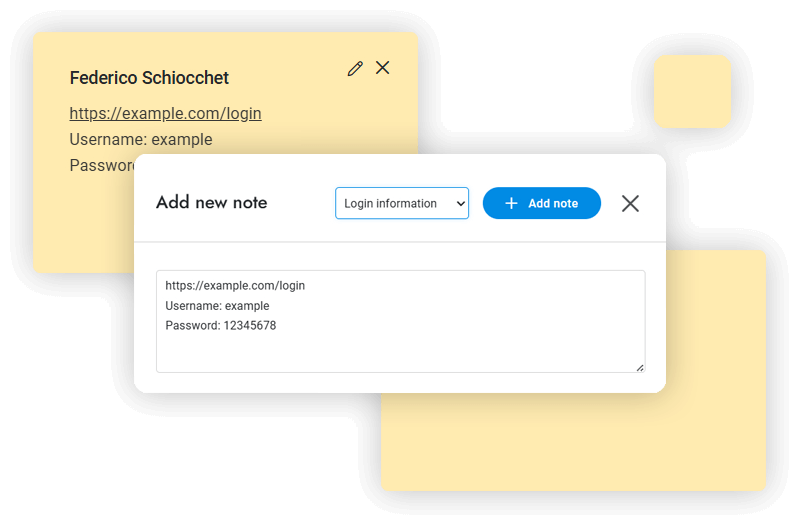Click the Add new note heading
This screenshot has width=799, height=525.
point(212,203)
